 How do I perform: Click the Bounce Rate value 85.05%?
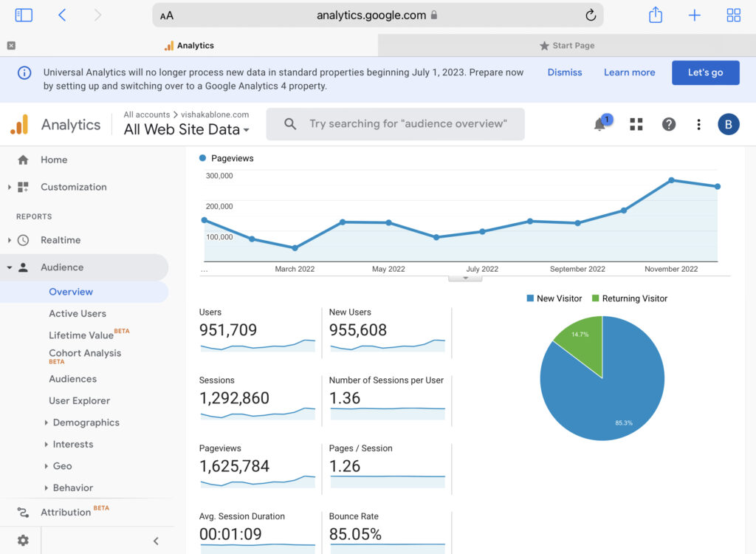(x=355, y=534)
